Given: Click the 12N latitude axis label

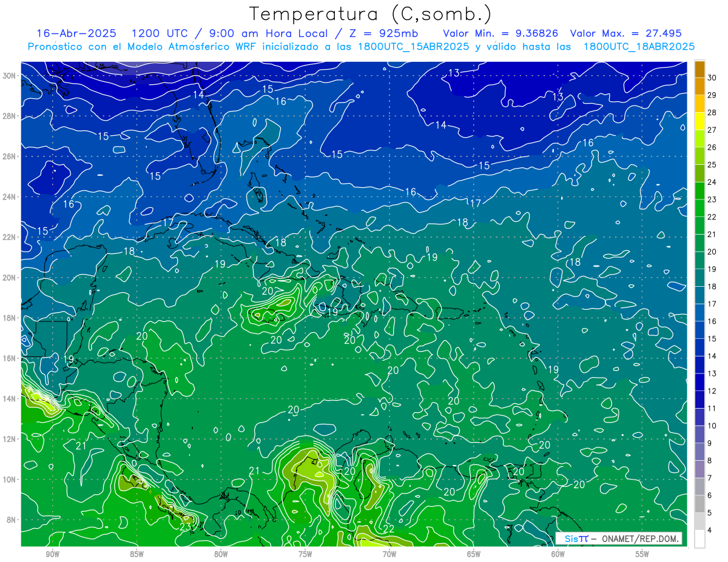Looking at the screenshot, I should coord(9,439).
